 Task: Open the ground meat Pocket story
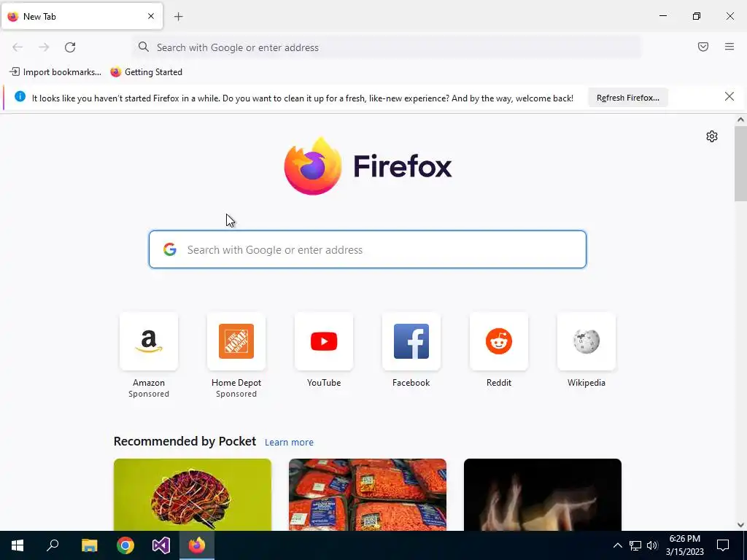pyautogui.click(x=368, y=495)
